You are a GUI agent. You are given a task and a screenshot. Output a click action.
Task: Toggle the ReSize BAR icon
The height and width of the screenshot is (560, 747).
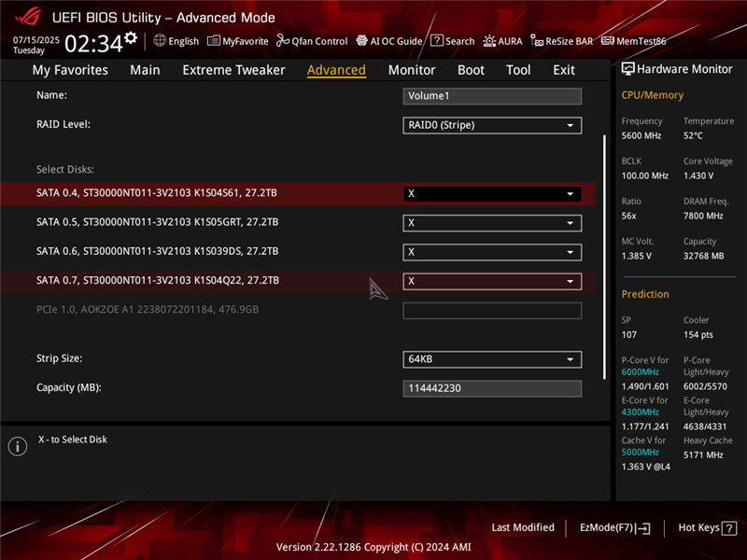point(537,41)
